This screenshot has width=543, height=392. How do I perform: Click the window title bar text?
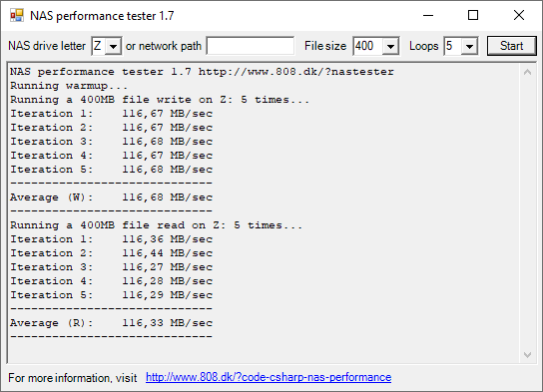point(102,16)
